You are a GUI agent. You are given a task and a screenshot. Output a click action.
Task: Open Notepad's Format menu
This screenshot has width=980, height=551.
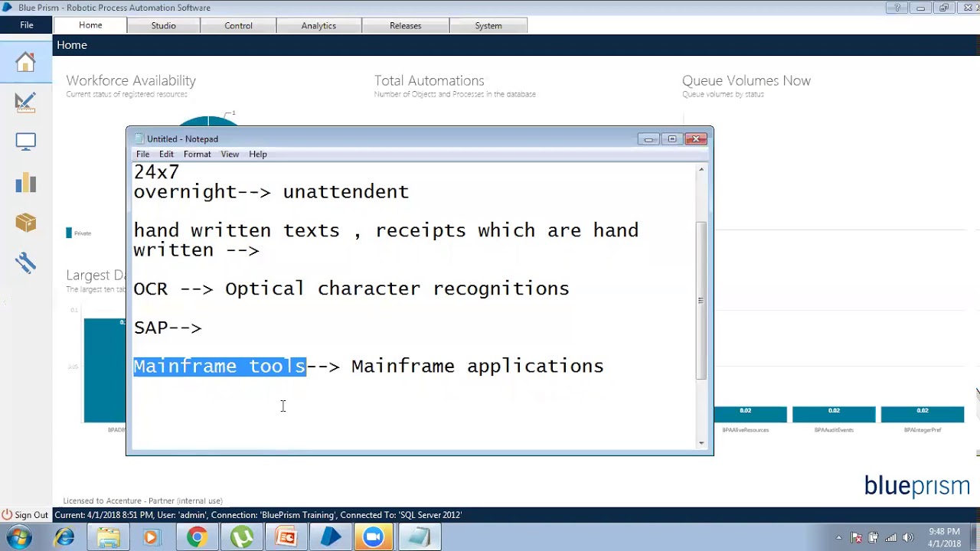click(x=198, y=155)
